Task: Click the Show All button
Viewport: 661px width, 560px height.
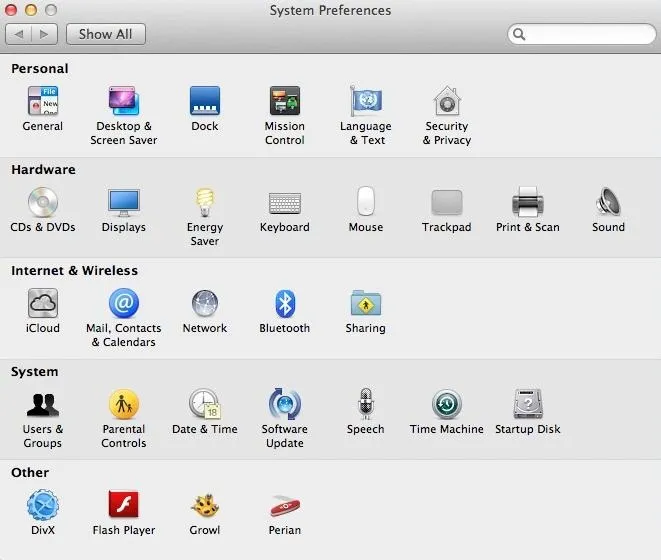Action: pyautogui.click(x=106, y=34)
